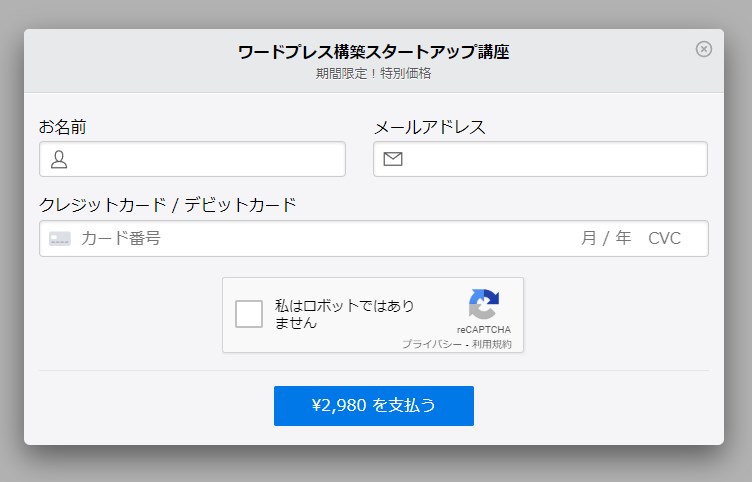The width and height of the screenshot is (752, 482).
Task: Focus the メールアドレス text input
Action: [x=553, y=159]
